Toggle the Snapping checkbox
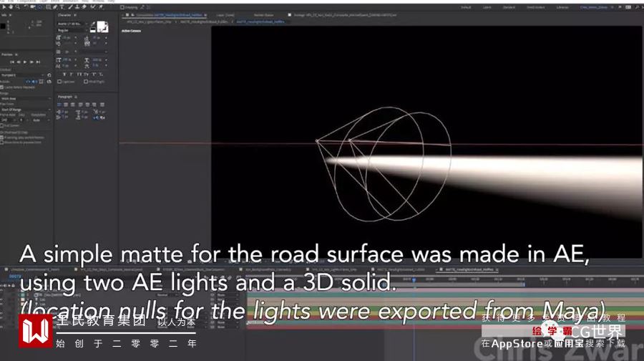 pyautogui.click(x=122, y=7)
